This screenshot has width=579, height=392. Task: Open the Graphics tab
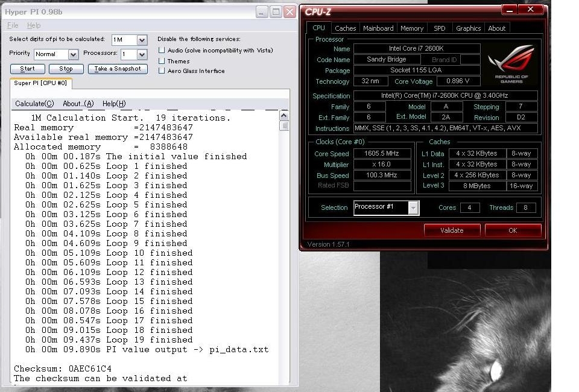point(468,28)
